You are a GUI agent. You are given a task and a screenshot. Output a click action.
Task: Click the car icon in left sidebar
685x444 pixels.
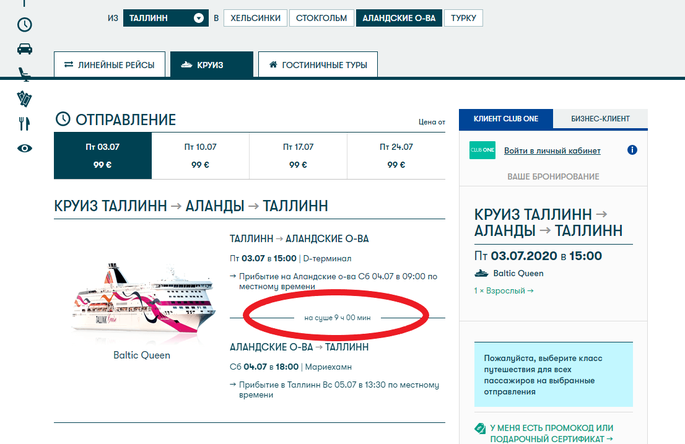(24, 49)
